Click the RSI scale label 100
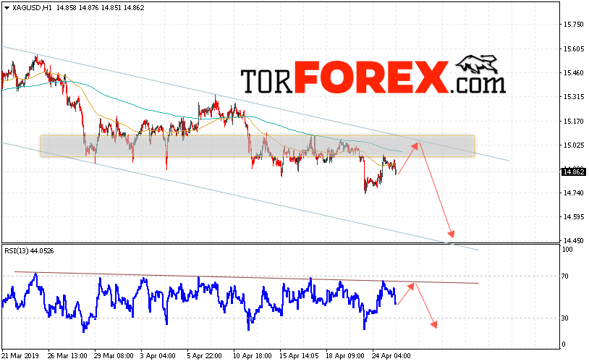This screenshot has width=589, height=364. point(567,250)
